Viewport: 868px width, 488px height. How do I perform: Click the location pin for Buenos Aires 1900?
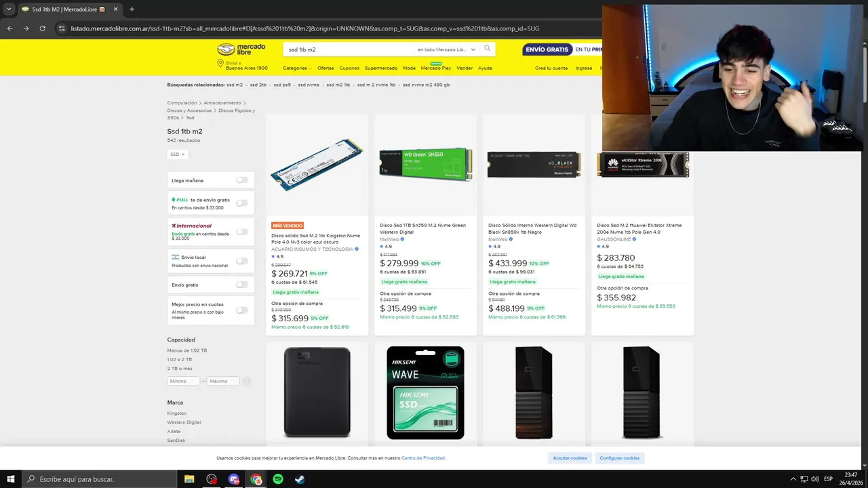point(220,64)
